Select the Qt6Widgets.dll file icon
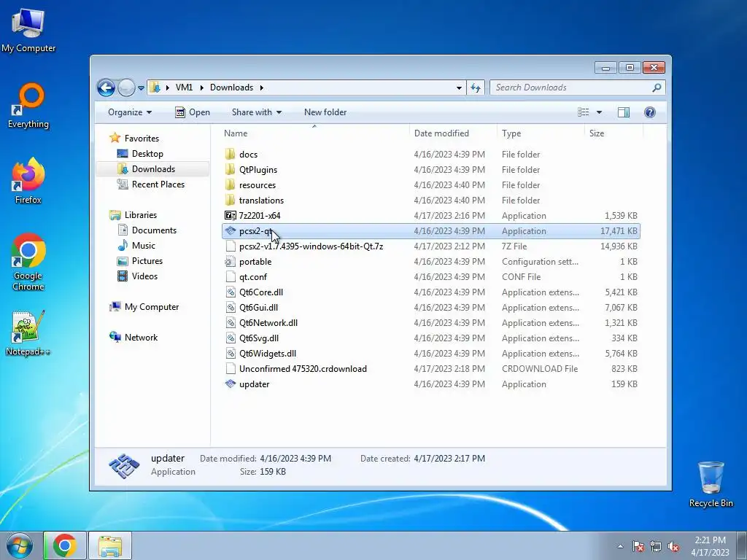747x560 pixels. [231, 354]
